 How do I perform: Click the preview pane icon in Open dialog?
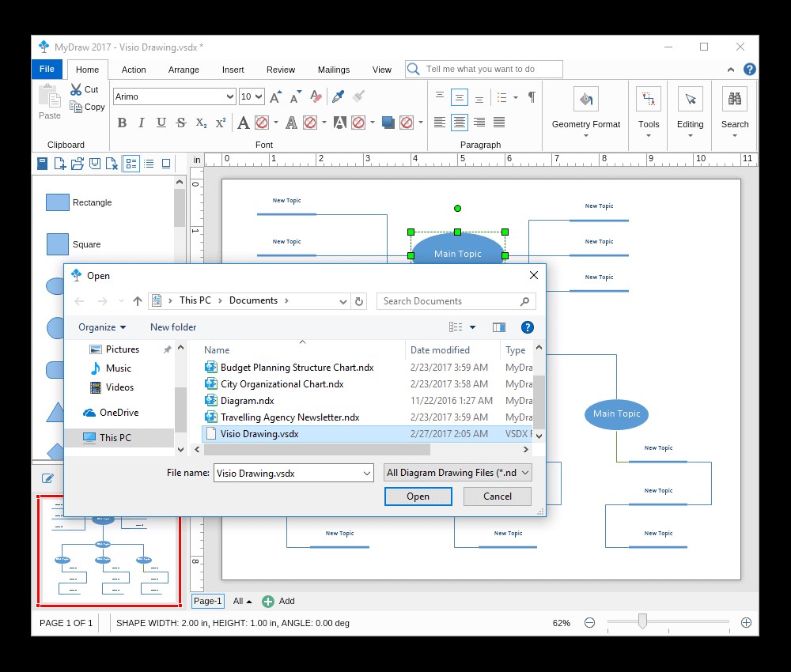(499, 327)
